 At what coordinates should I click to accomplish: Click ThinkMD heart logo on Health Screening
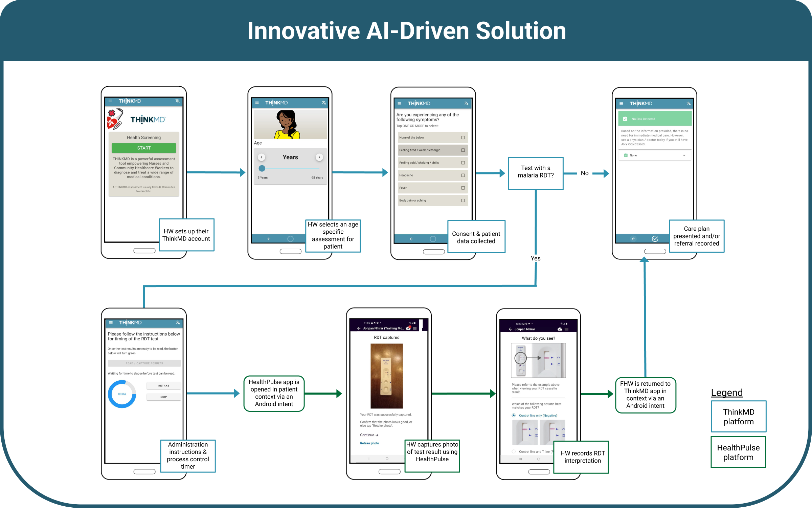point(115,119)
